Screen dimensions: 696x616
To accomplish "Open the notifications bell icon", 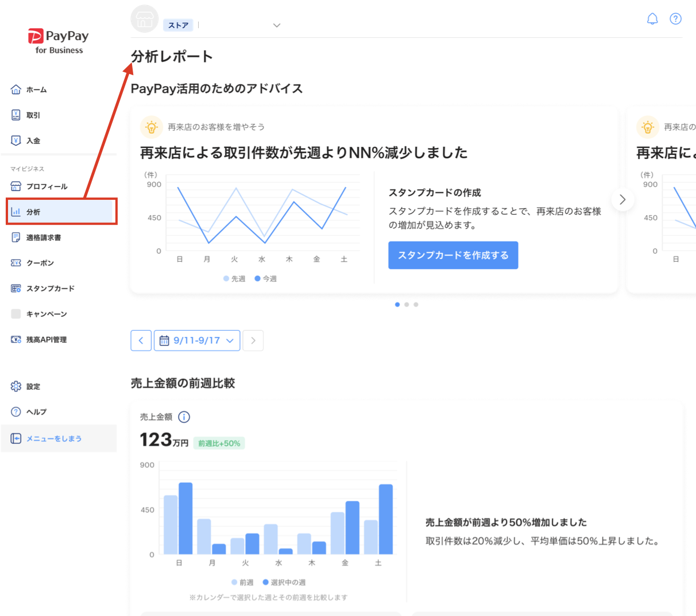I will pos(652,19).
